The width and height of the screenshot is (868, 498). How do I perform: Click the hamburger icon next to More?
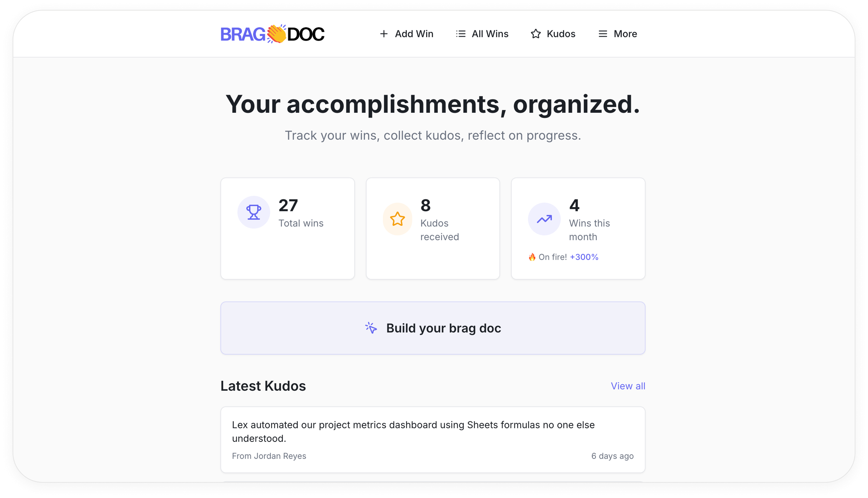[x=603, y=33]
